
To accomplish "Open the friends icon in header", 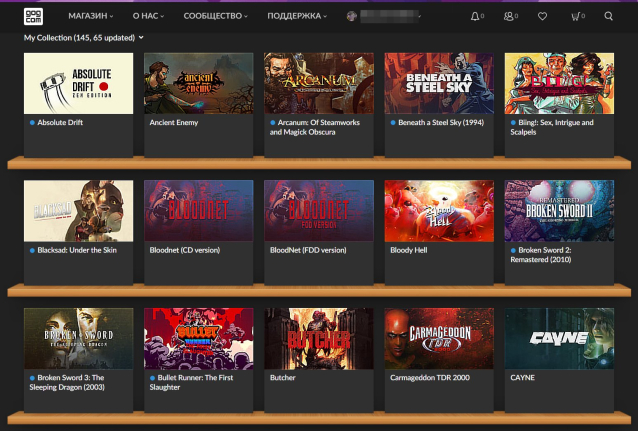I will pos(508,16).
